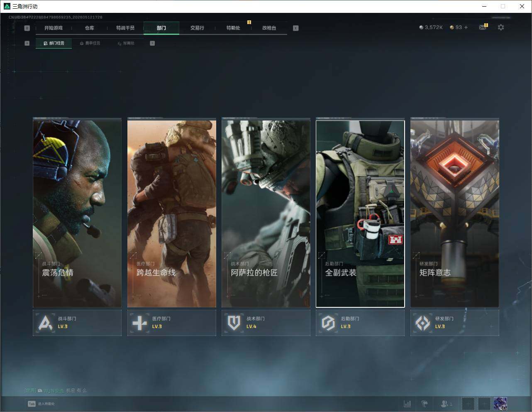Open the third sub-tab after 部门任务
Screen dimensions: 532x412
tap(126, 43)
